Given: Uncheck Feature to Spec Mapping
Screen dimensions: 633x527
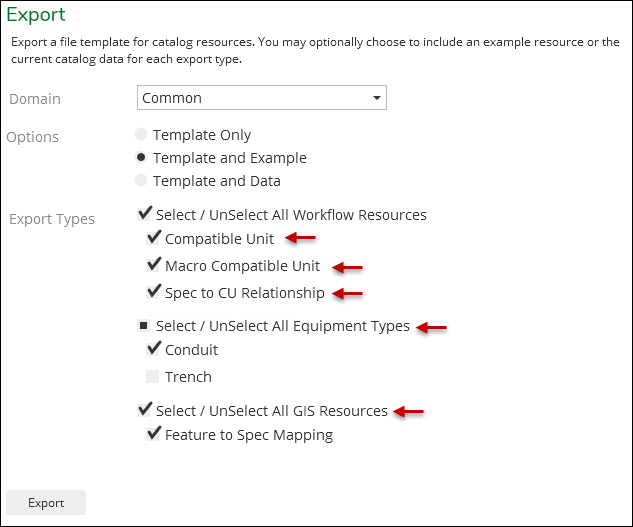Looking at the screenshot, I should [153, 434].
